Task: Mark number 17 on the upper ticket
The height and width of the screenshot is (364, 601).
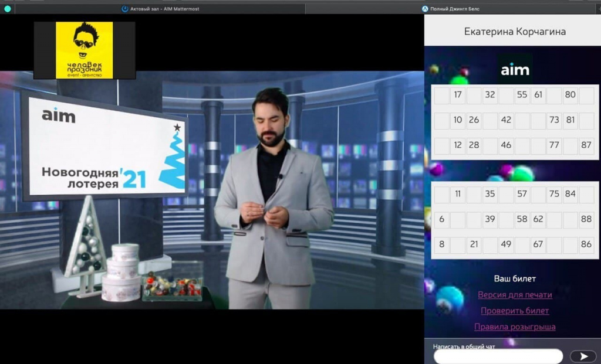Action: [458, 94]
